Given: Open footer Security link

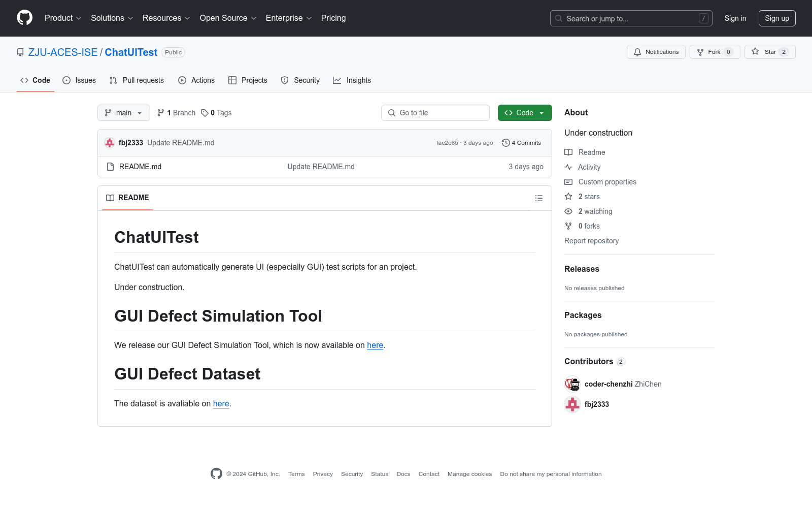Looking at the screenshot, I should click(352, 474).
